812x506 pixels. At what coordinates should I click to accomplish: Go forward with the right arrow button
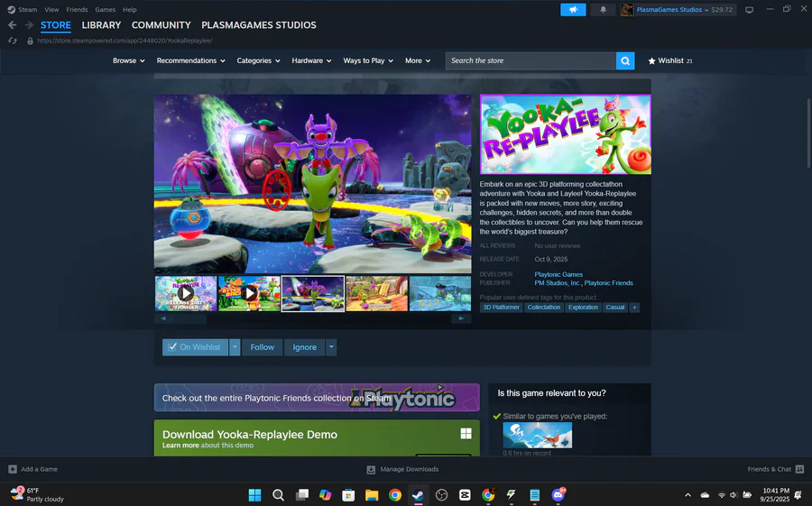coord(29,25)
